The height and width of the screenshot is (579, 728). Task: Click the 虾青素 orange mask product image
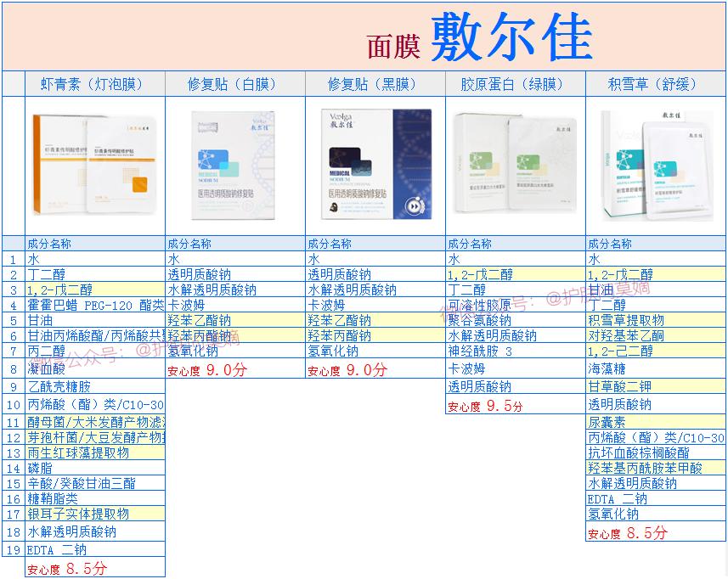point(94,165)
